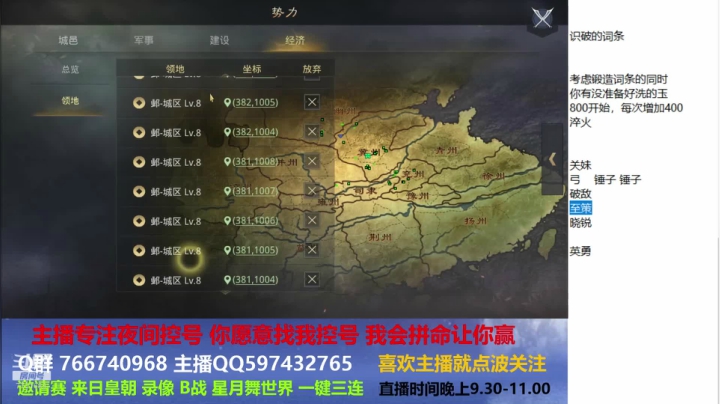Switch to the 城邑 tab
This screenshot has width=720, height=404.
coord(68,40)
